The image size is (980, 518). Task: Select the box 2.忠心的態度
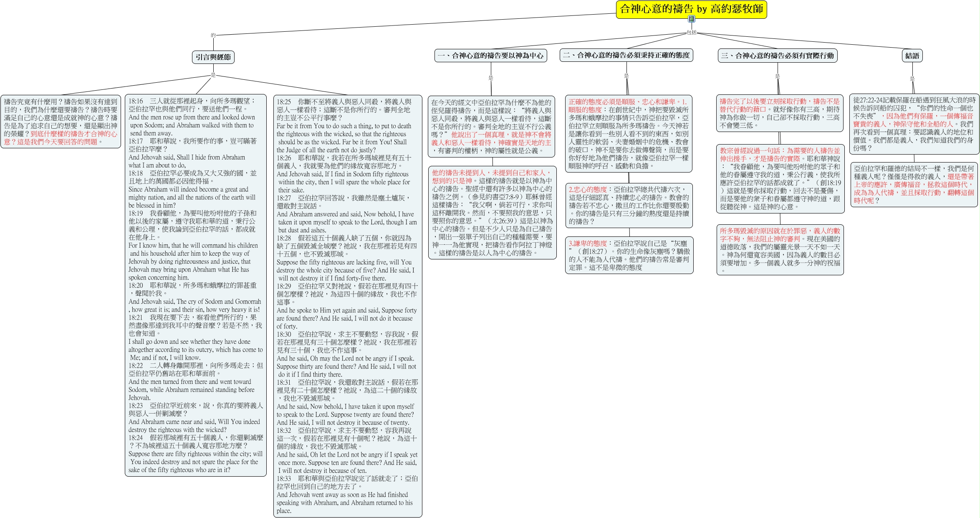[x=629, y=206]
